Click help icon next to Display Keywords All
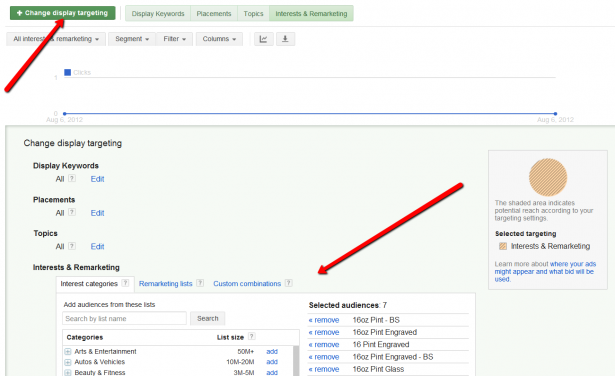Image resolution: width=615 pixels, height=376 pixels. [72, 178]
